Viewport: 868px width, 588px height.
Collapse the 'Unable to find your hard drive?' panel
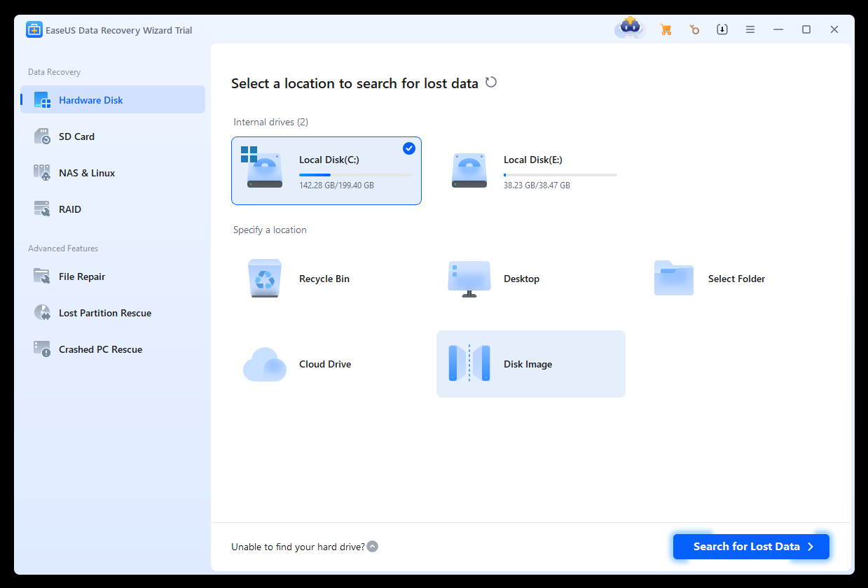372,546
